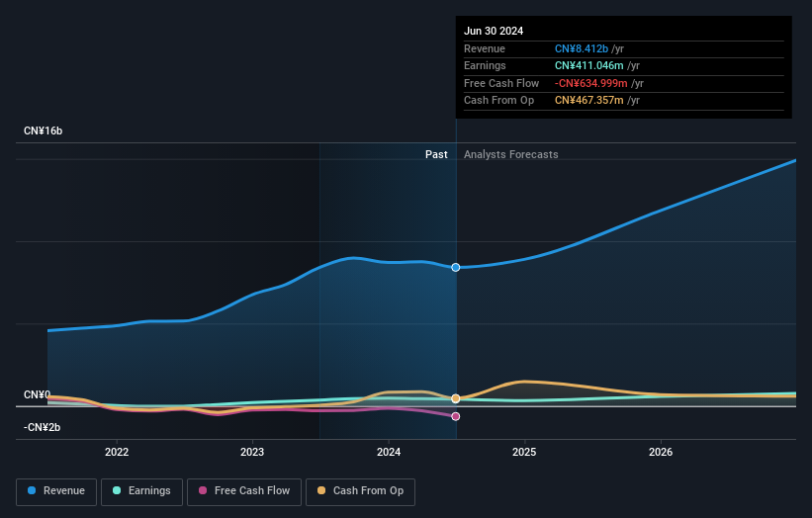The image size is (812, 518).
Task: Click the Revenue row label in tooltip
Action: click(485, 48)
